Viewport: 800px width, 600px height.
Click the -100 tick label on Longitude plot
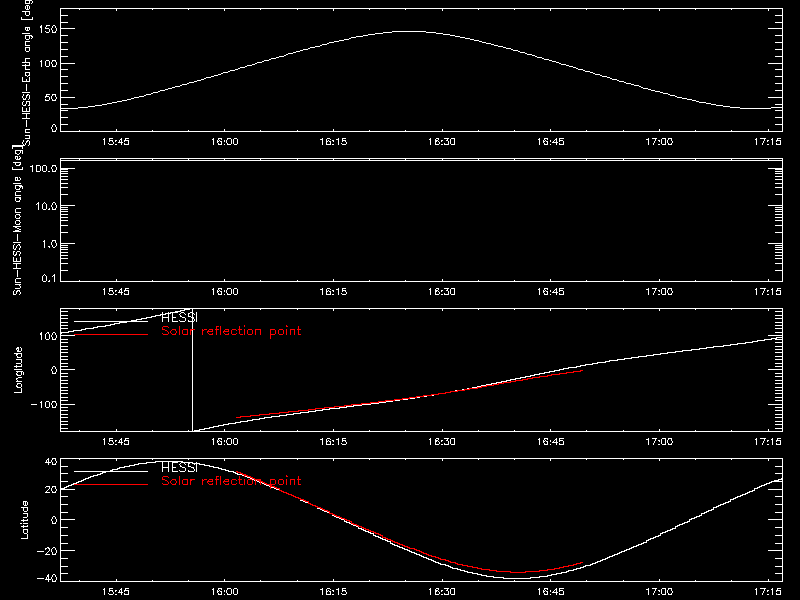tap(44, 404)
